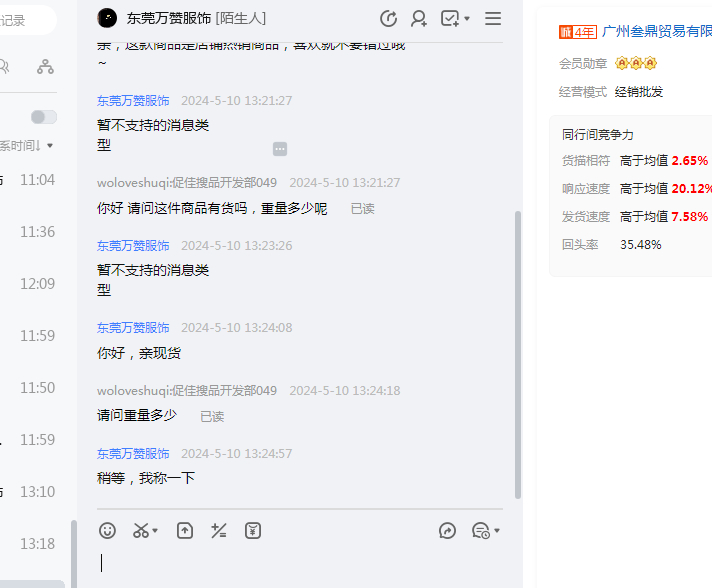This screenshot has height=588, width=712.
Task: Open the plus-divide calculator icon
Action: click(219, 530)
